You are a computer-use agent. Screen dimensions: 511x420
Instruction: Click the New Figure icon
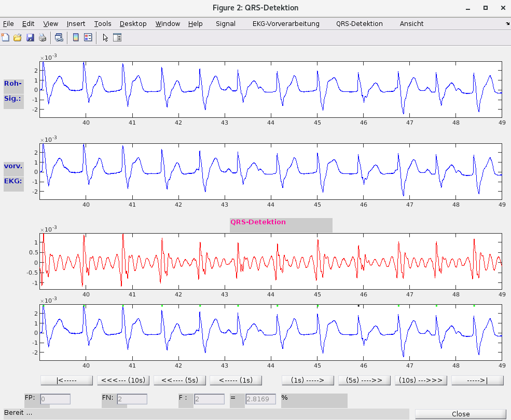(6, 37)
